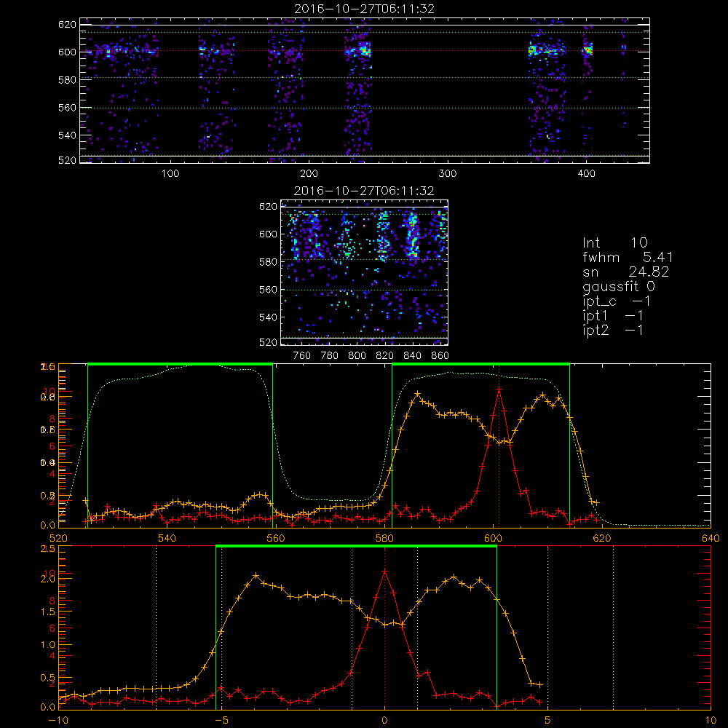
Task: Click the 'Int 10' readout
Action: coord(614,242)
